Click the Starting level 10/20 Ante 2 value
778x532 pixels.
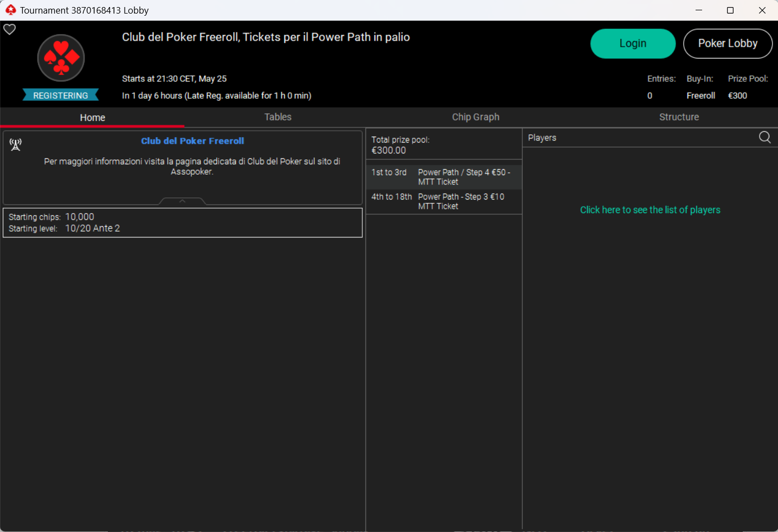[x=93, y=228]
